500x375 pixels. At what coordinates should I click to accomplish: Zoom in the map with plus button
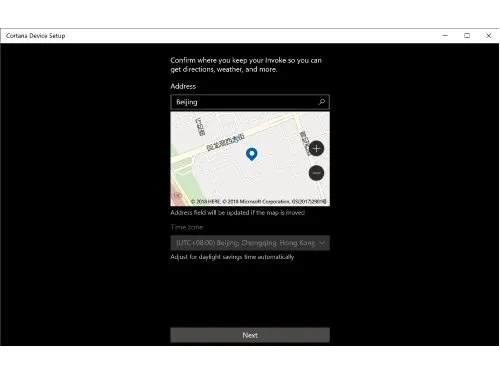(x=316, y=148)
